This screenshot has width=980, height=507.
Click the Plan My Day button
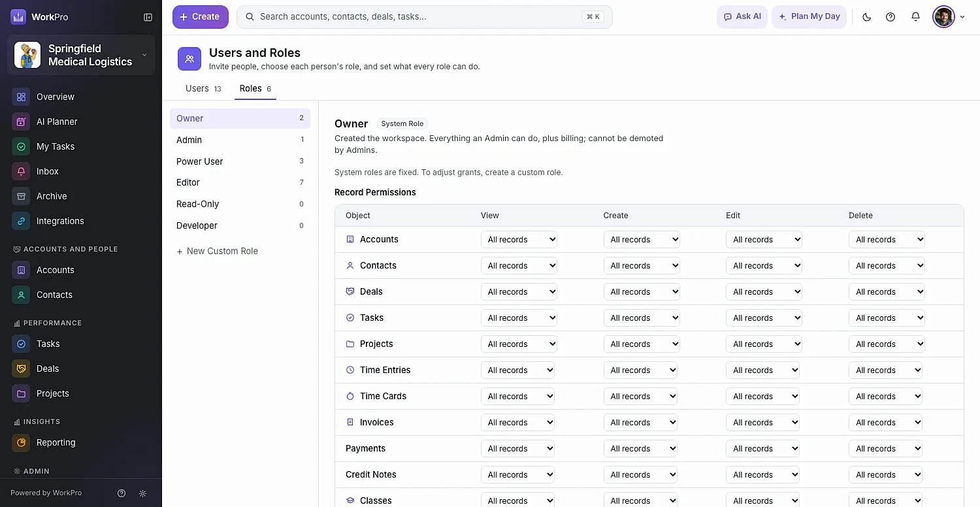[x=809, y=17]
